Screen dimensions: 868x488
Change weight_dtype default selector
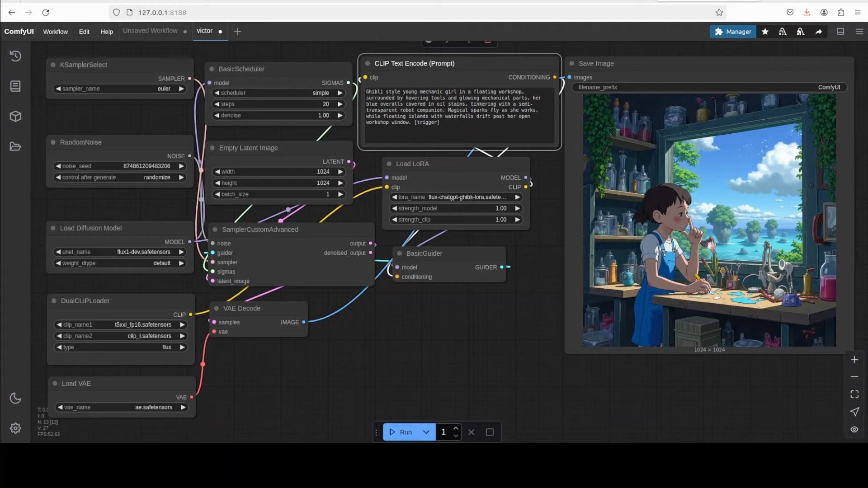coord(120,263)
